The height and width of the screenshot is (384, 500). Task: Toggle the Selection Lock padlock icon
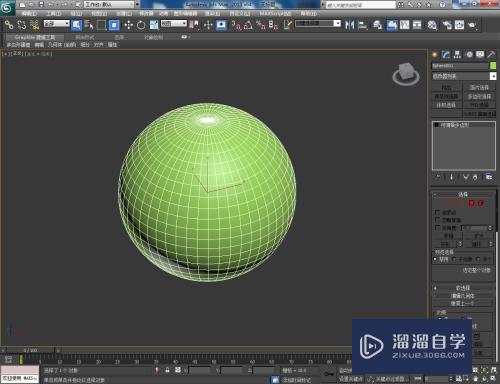pyautogui.click(x=167, y=370)
